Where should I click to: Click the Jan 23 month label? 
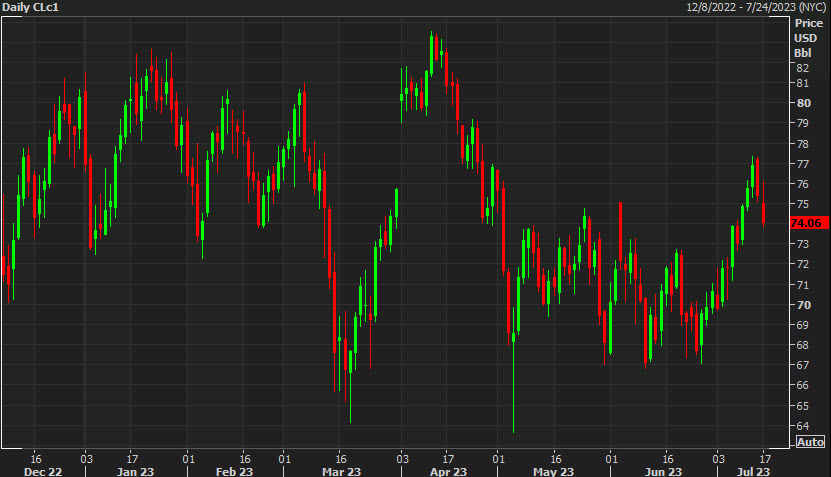136,472
